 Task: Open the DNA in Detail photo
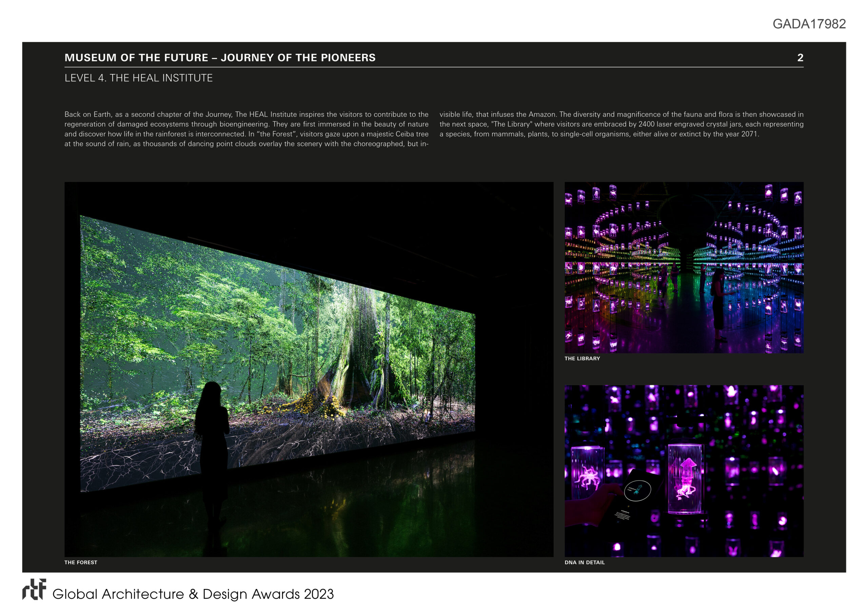[684, 471]
